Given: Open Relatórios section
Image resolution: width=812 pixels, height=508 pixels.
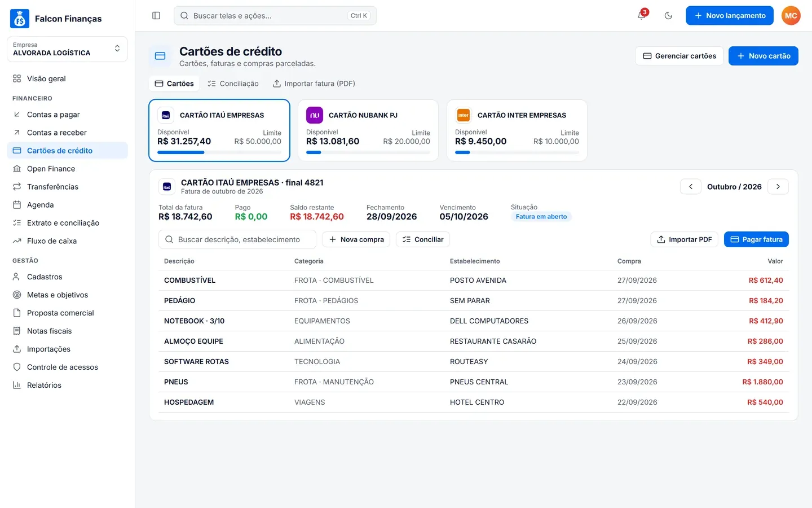Looking at the screenshot, I should pyautogui.click(x=67, y=385).
